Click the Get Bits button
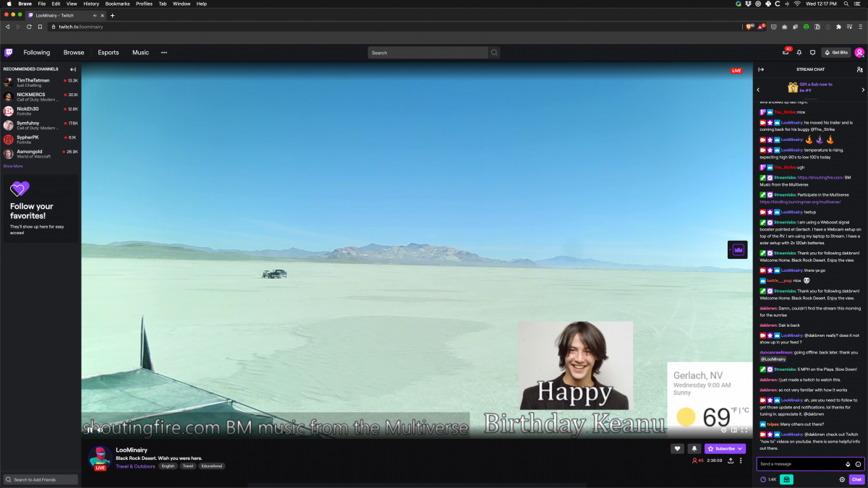Image resolution: width=868 pixels, height=488 pixels. click(x=836, y=52)
